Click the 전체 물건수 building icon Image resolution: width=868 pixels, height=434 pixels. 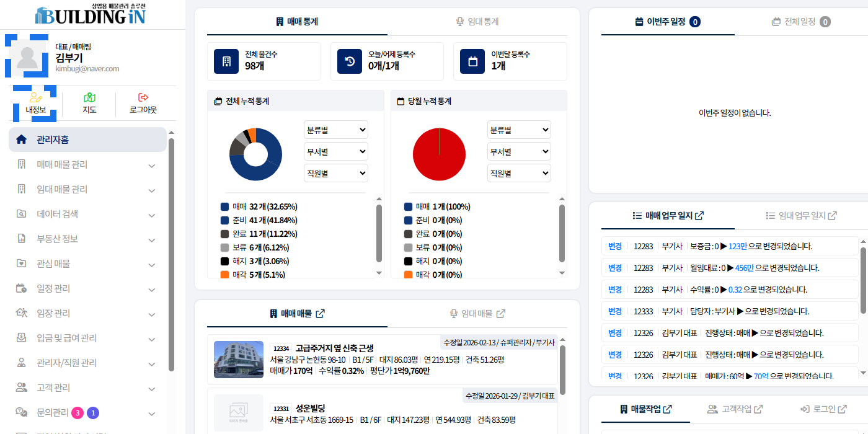point(226,61)
